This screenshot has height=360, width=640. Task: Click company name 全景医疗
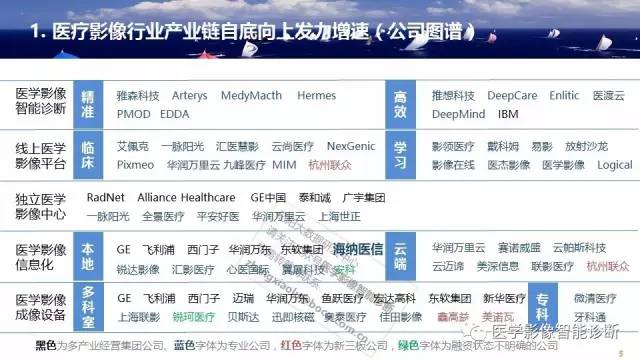click(163, 216)
